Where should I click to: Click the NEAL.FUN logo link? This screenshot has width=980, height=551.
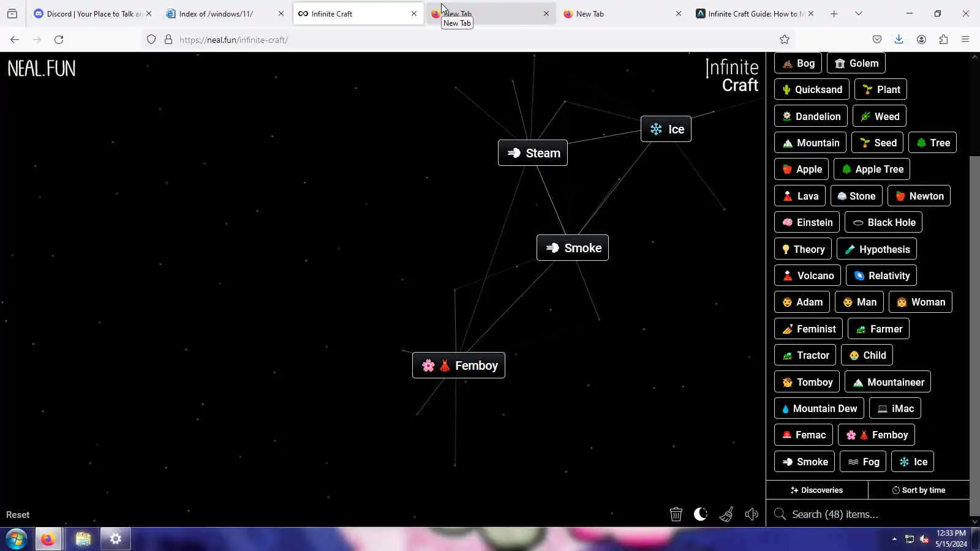tap(42, 69)
